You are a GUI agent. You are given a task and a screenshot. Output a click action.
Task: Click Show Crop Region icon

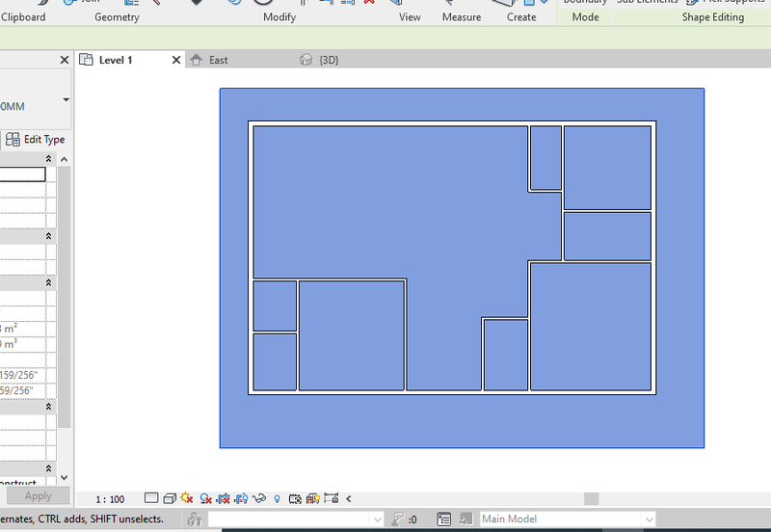241,498
